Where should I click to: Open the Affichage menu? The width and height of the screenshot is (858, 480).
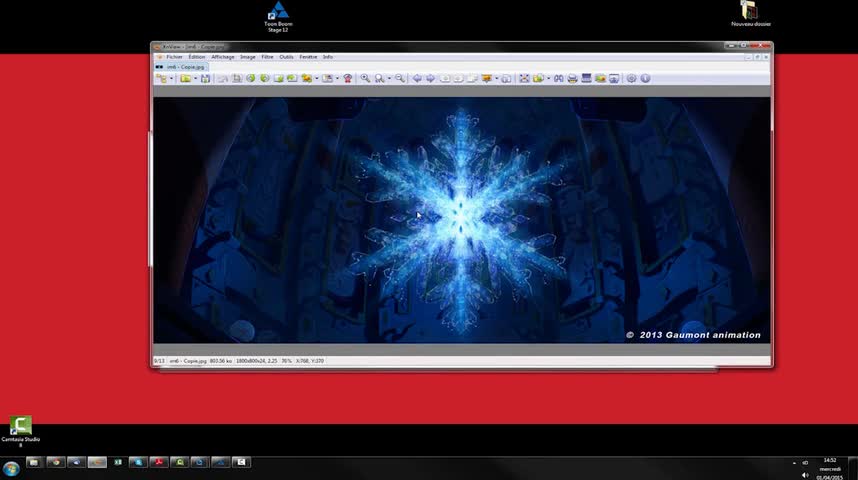223,57
